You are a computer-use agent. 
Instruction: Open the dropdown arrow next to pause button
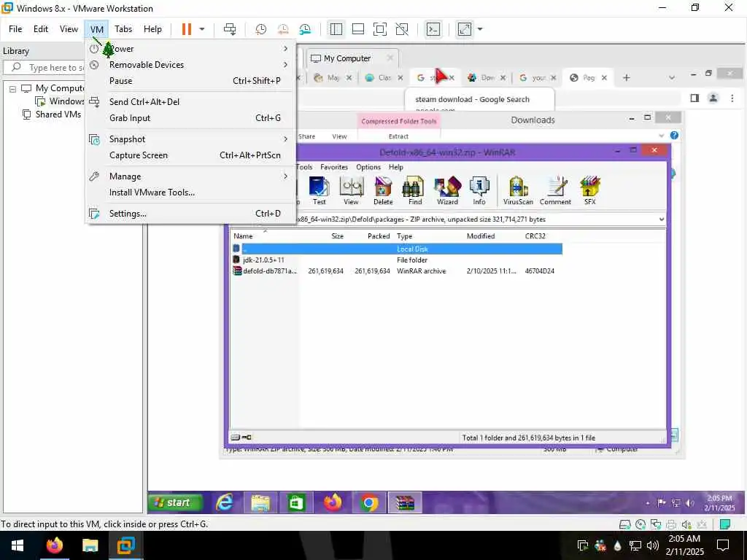click(202, 29)
